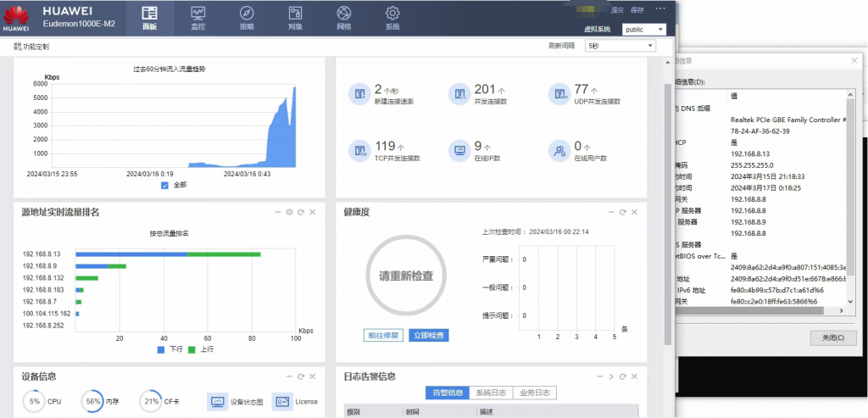Open the 策略 policy compass icon
868x418 pixels.
247,13
